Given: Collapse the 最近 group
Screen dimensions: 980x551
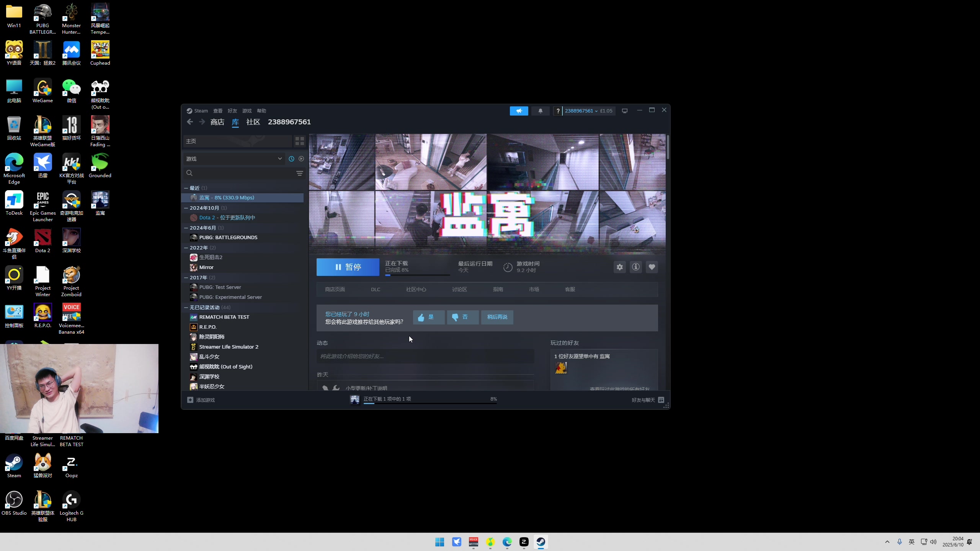Looking at the screenshot, I should 186,188.
